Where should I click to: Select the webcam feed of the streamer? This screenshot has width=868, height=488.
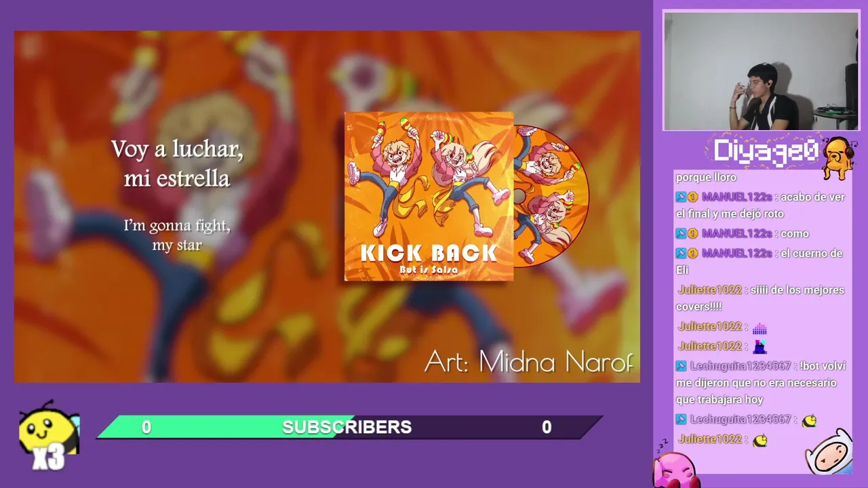click(761, 70)
